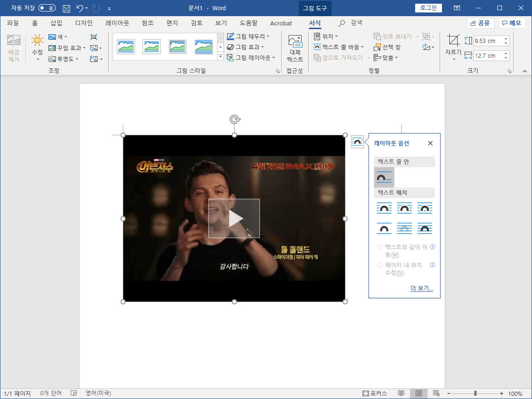Image resolution: width=532 pixels, height=399 pixels.
Task: Choose Tight text wrapping in layout options
Action: (405, 208)
